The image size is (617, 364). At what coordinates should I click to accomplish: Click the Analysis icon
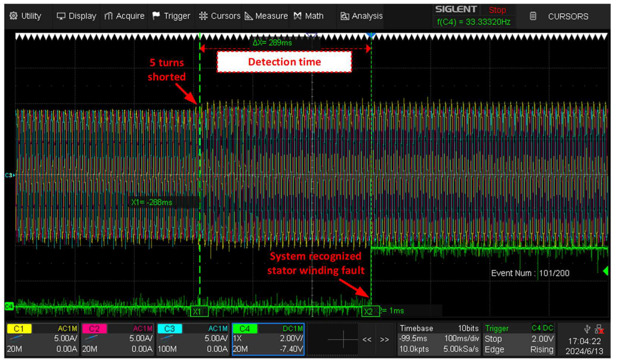(345, 16)
